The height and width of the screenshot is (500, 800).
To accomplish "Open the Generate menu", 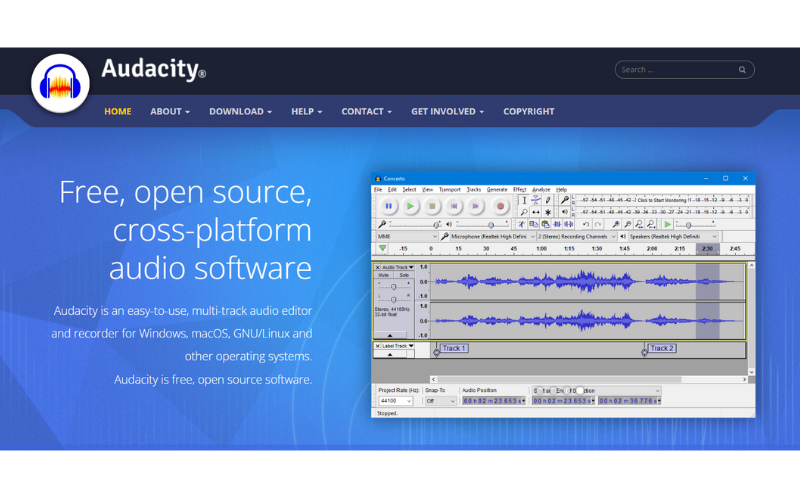I will click(x=497, y=189).
